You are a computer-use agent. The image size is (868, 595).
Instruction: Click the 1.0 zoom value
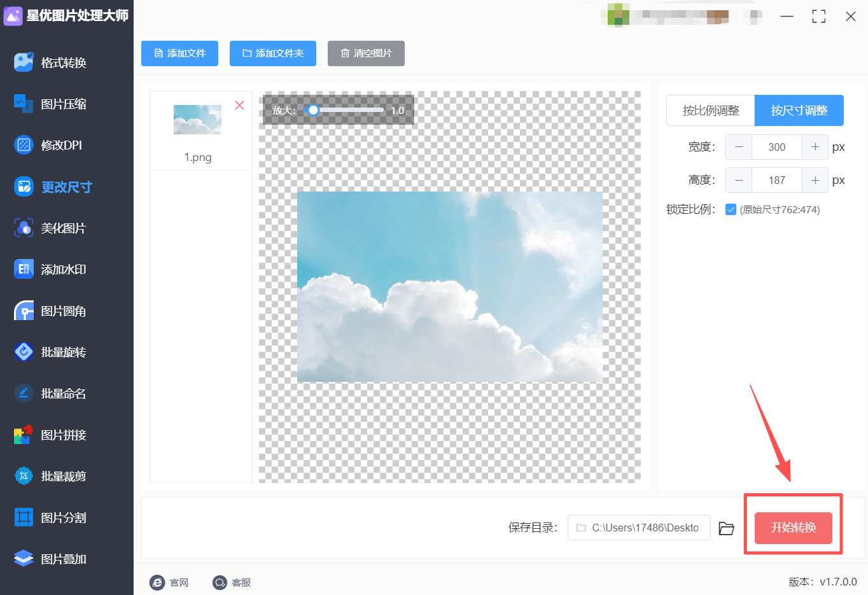pos(398,110)
